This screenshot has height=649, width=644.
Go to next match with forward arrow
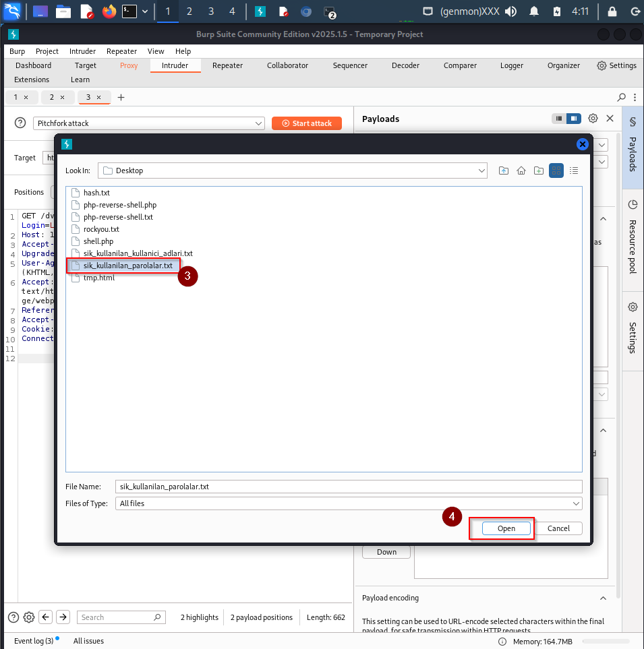pyautogui.click(x=63, y=617)
